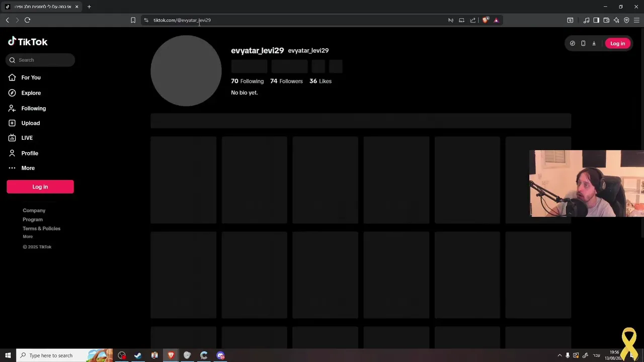Open the Windows Start menu
This screenshot has width=644, height=362.
[8, 355]
